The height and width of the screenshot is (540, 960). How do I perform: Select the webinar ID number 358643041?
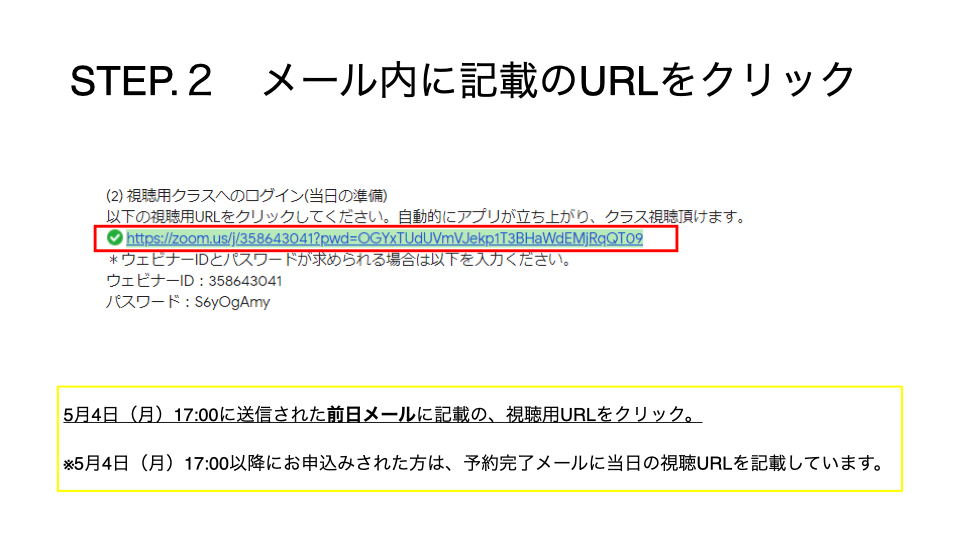[x=245, y=281]
